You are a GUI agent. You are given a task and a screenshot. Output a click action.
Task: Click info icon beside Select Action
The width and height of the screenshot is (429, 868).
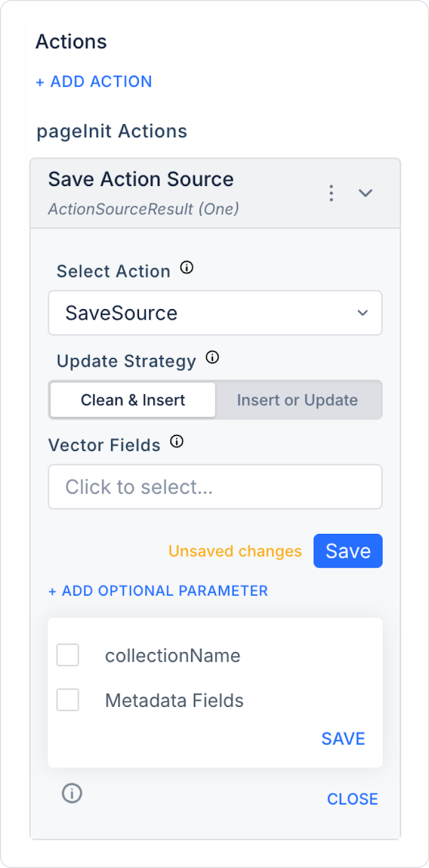(x=187, y=267)
